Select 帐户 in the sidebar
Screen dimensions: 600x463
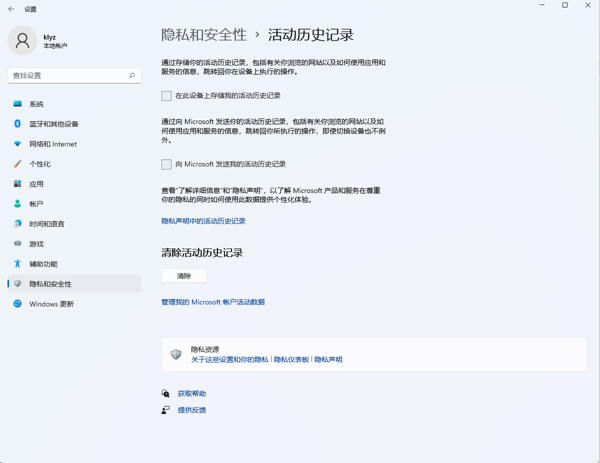pyautogui.click(x=74, y=204)
